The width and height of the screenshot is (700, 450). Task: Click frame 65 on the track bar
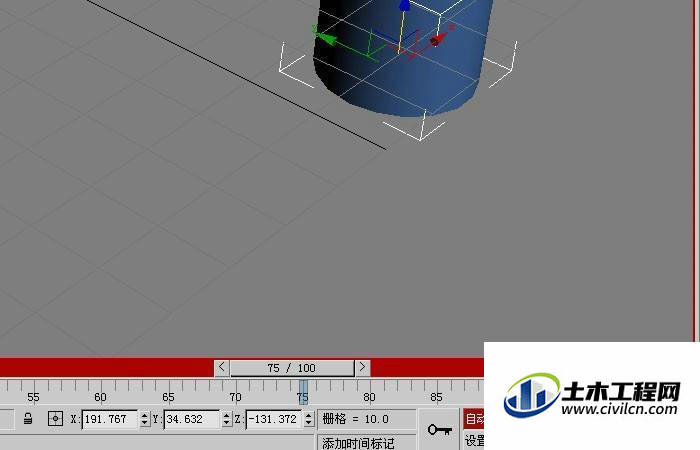click(x=168, y=397)
